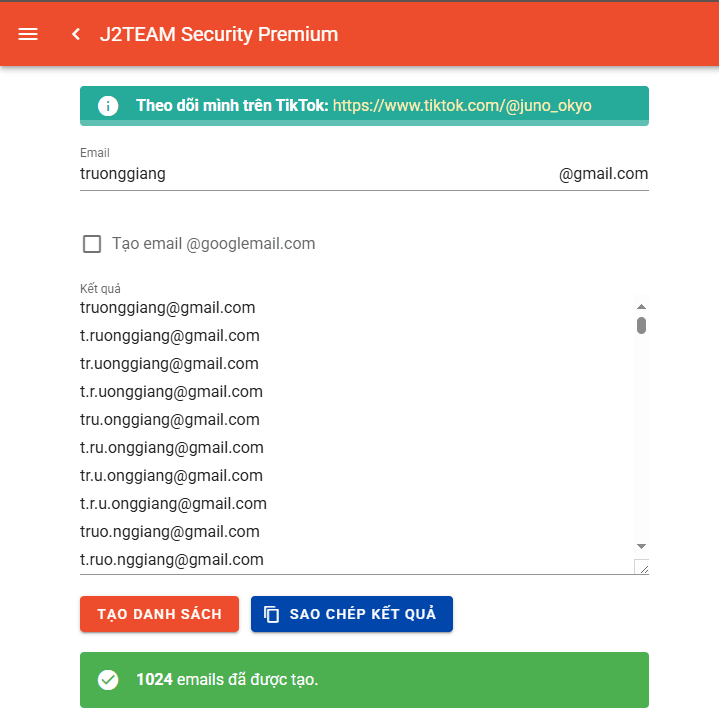The height and width of the screenshot is (715, 719).
Task: Click the scroll down arrow in results
Action: (x=642, y=546)
